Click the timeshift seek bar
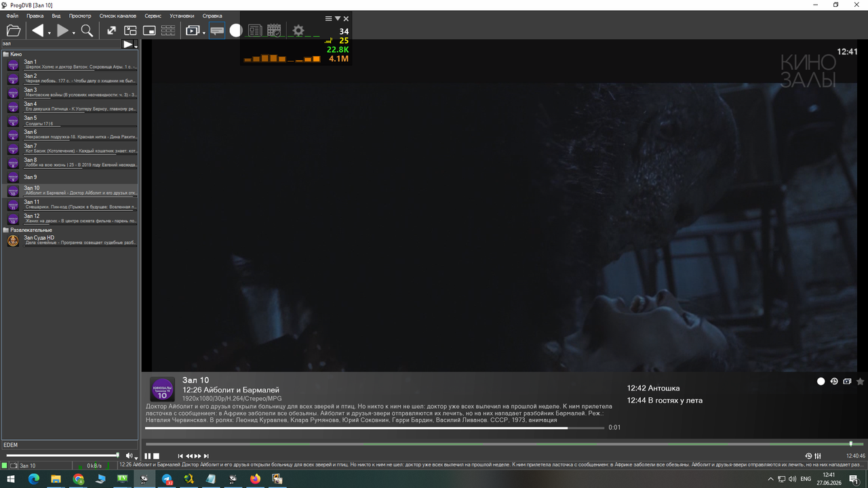 tap(505, 444)
